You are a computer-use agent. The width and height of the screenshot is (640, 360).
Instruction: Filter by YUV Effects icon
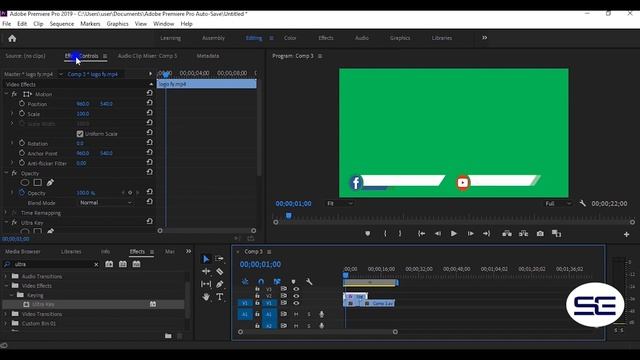click(136, 264)
